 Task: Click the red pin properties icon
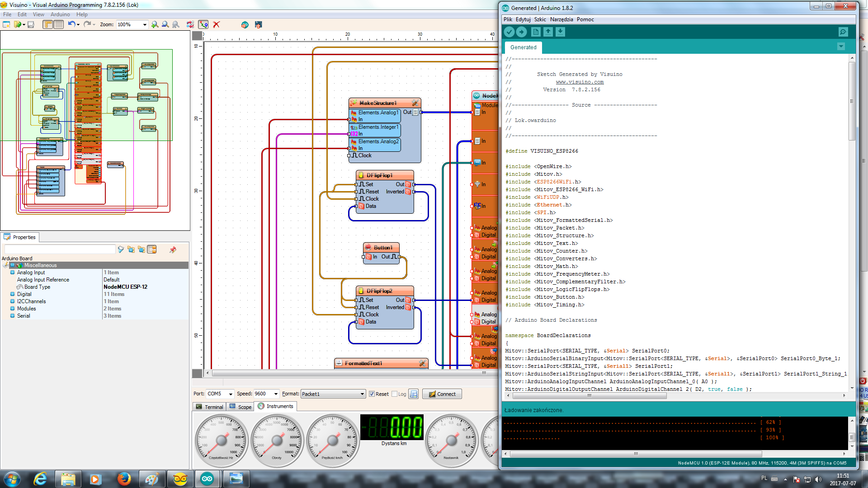pos(173,249)
